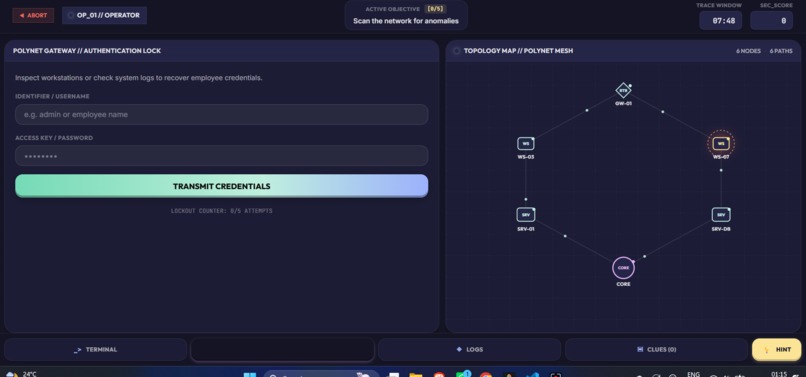
Task: Click the terminal prompt icon in TERMINAL tab
Action: pyautogui.click(x=77, y=350)
